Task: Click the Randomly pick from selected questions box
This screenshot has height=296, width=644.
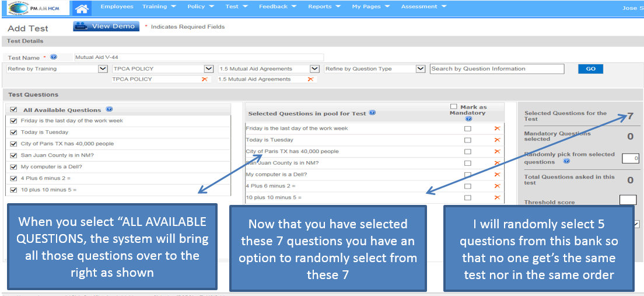Action: pyautogui.click(x=631, y=158)
